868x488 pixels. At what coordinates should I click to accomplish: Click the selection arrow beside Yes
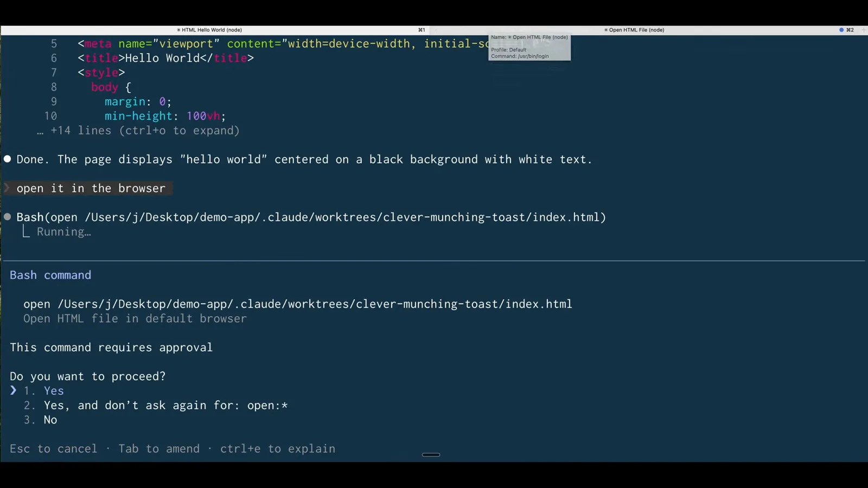(14, 390)
